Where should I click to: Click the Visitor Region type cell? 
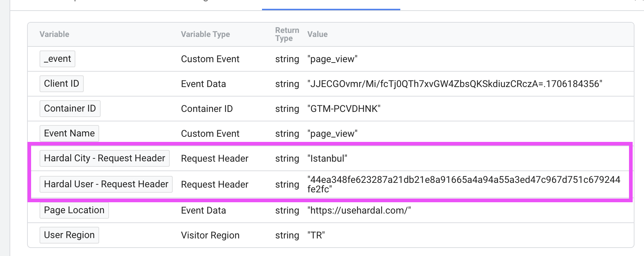210,235
